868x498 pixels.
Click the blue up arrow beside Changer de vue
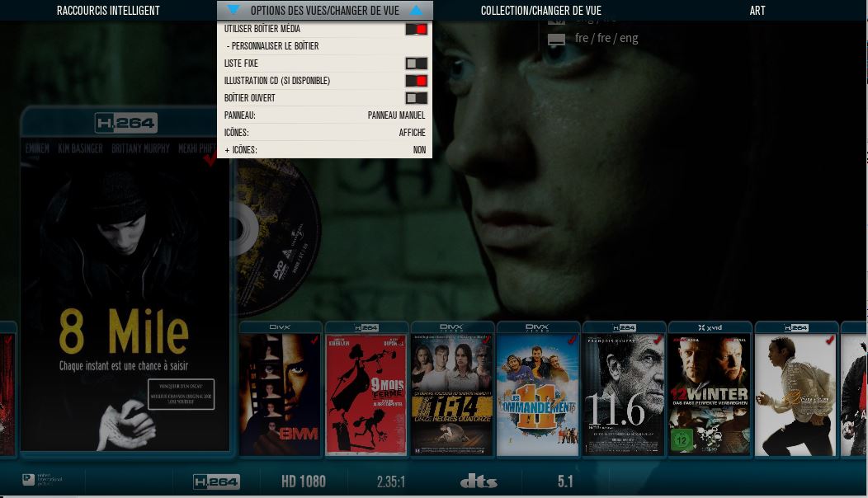point(417,10)
